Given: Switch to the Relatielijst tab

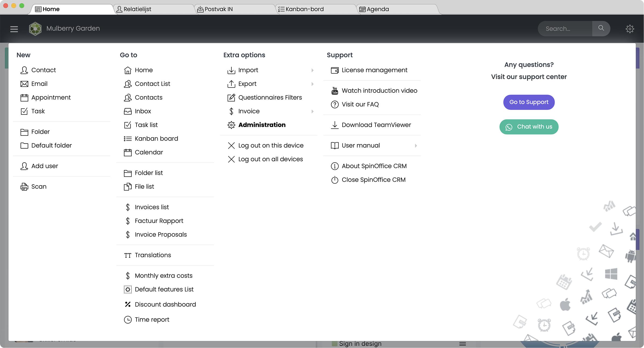Looking at the screenshot, I should tap(137, 9).
